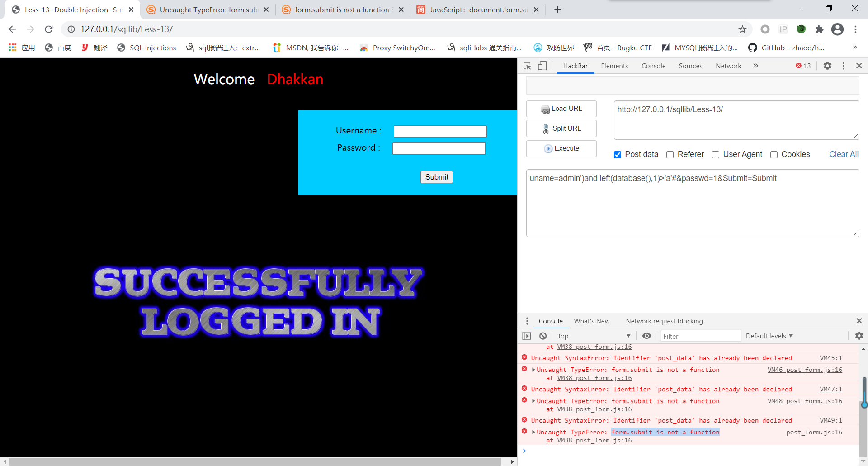
Task: Click the Clear All link
Action: (844, 154)
